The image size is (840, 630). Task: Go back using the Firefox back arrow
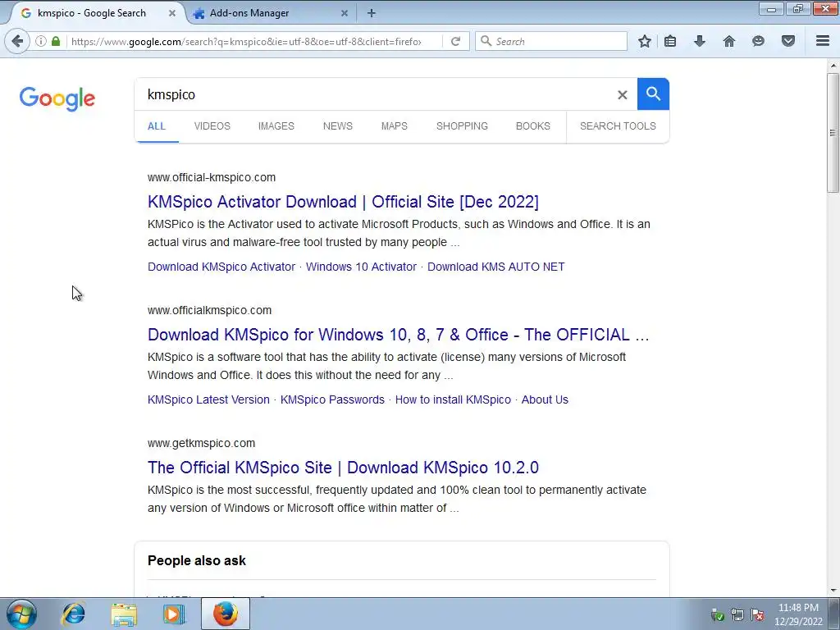point(17,41)
